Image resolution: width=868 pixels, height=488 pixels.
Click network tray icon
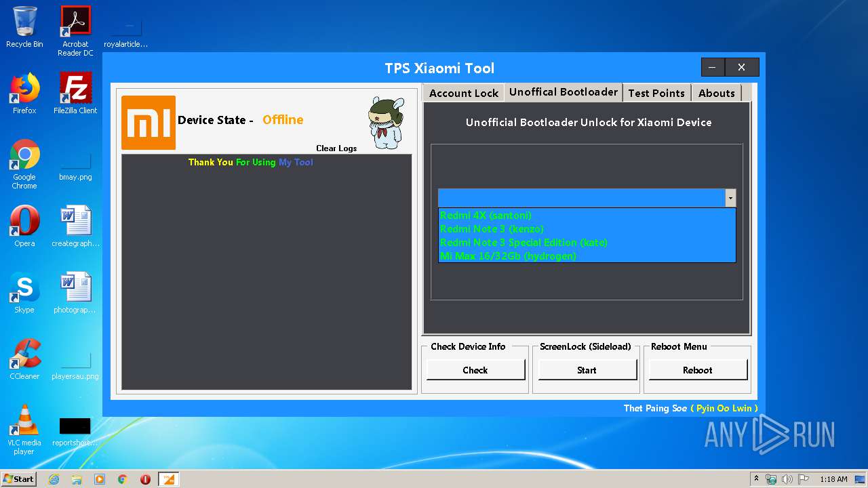(772, 479)
